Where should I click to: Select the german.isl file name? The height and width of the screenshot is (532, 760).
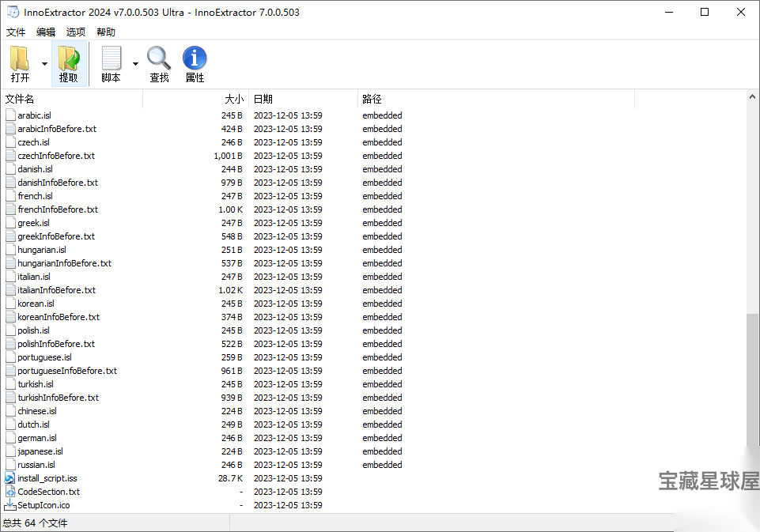tap(37, 438)
